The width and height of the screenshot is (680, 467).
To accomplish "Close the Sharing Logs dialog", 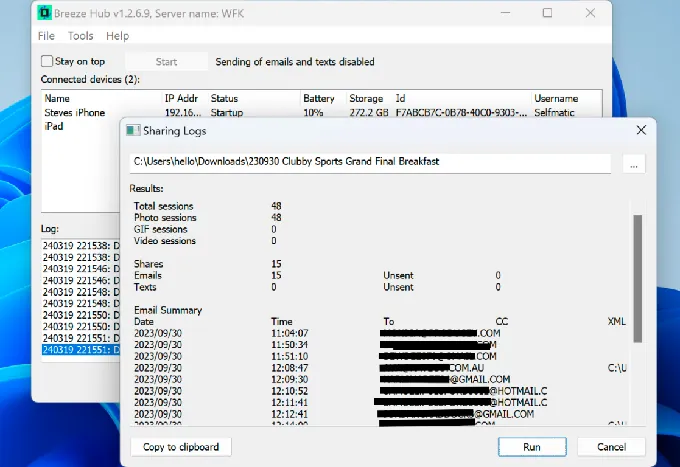I will tap(641, 130).
